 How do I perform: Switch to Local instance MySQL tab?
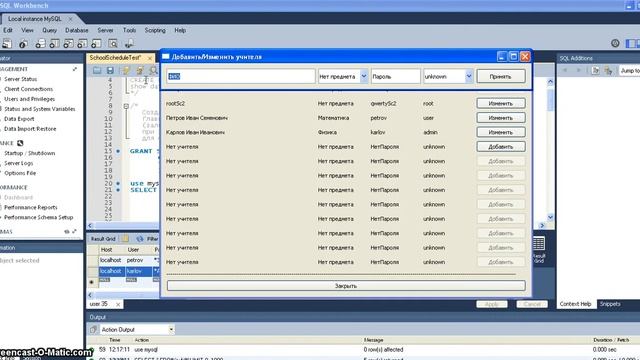click(x=35, y=19)
